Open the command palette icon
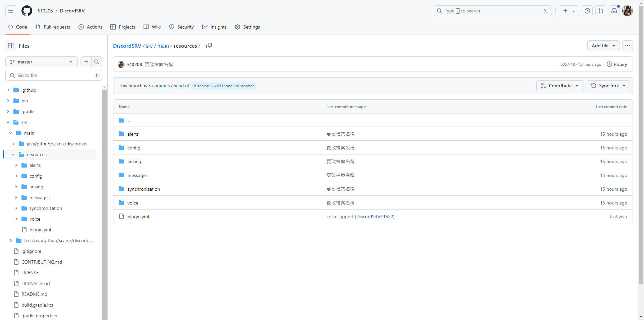Screen dimensions: 644x320 click(546, 11)
